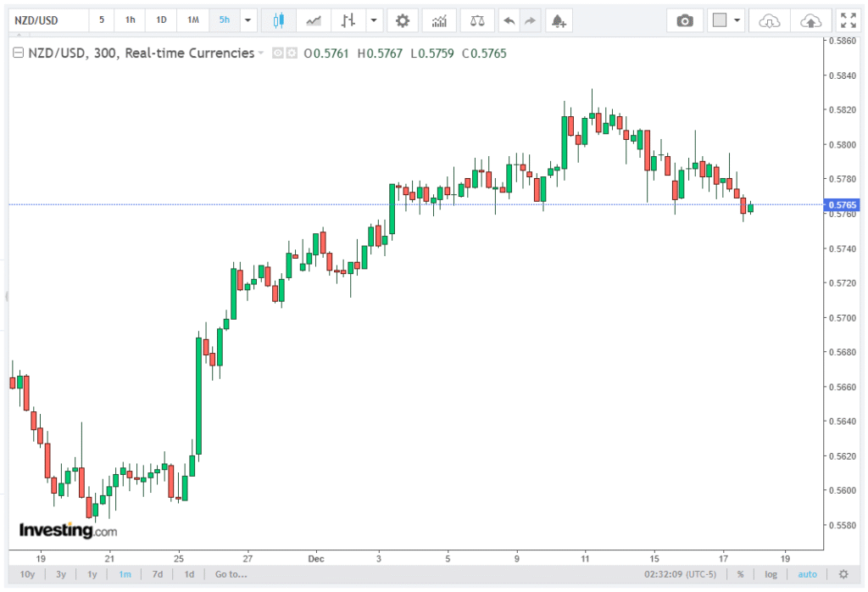Enable log scale for the chart
The width and height of the screenshot is (868, 592).
coord(771,574)
